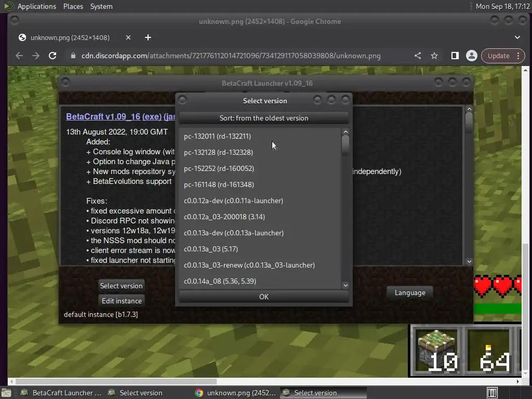Open Chrome side panel icon
The height and width of the screenshot is (399, 532).
[455, 56]
